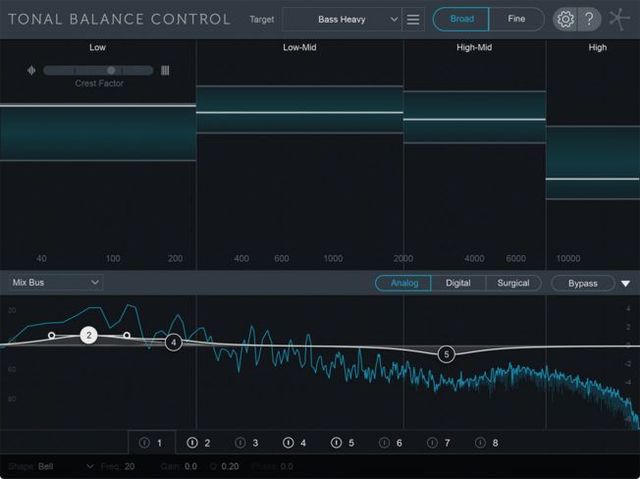640x479 pixels.
Task: Open the target hamburger menu
Action: (413, 19)
